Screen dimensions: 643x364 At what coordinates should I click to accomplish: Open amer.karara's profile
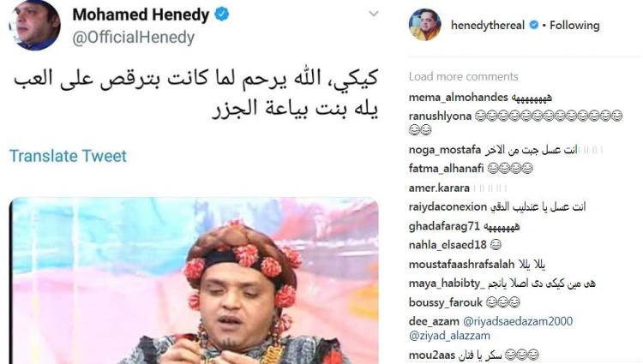click(439, 188)
